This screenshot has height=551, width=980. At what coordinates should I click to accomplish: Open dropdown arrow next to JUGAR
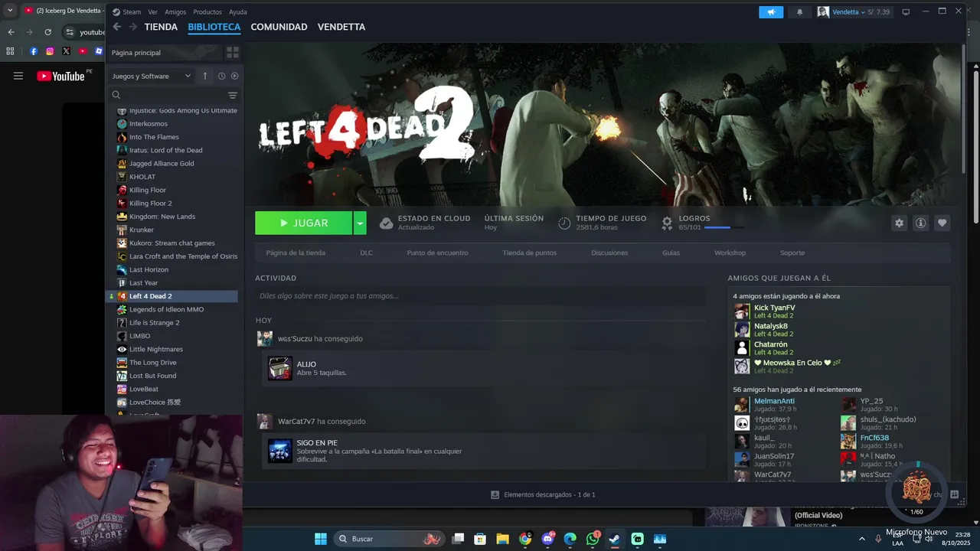click(360, 223)
